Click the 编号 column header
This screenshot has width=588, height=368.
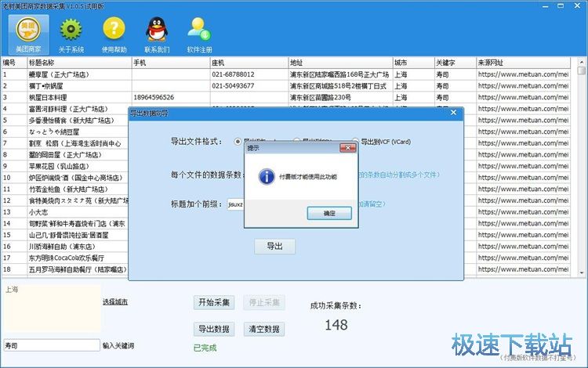point(14,63)
